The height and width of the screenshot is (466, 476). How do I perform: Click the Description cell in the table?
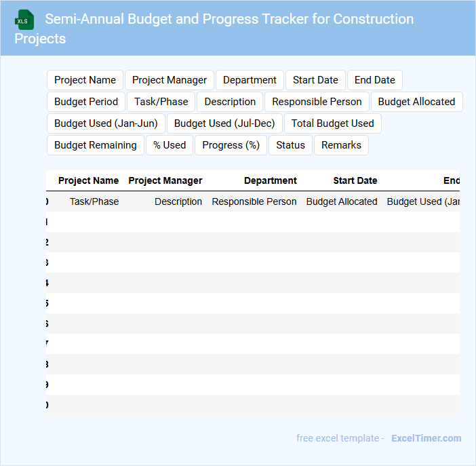coord(178,201)
